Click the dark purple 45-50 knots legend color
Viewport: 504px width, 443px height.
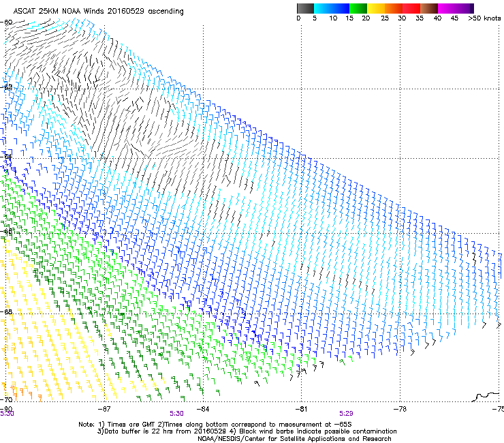464,8
